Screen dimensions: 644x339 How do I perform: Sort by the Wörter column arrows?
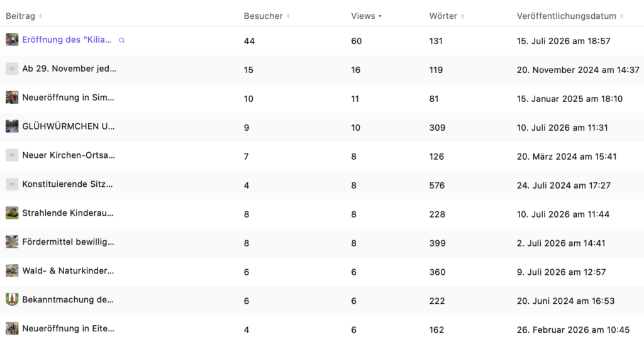pos(462,16)
